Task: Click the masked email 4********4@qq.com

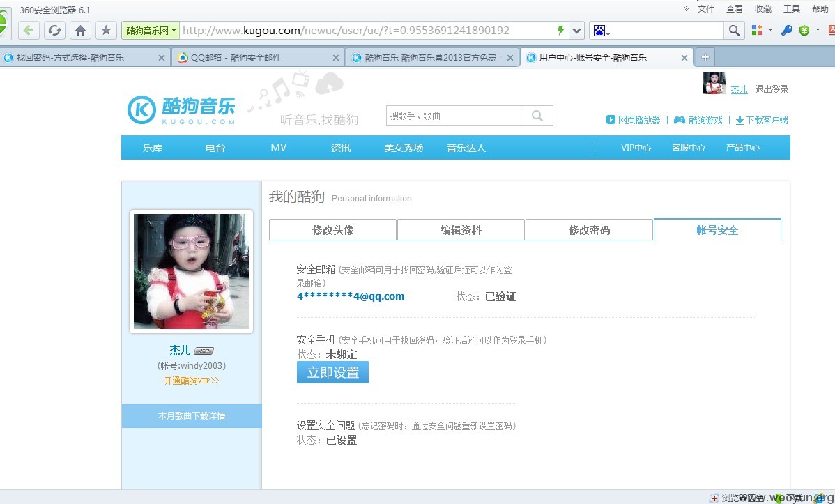Action: coord(351,296)
